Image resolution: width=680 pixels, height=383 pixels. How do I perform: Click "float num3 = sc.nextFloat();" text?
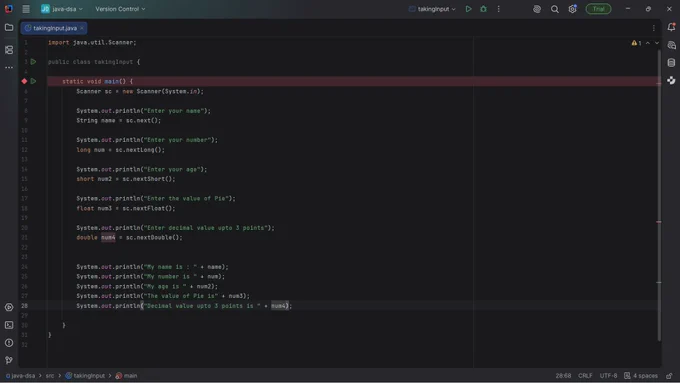tap(126, 208)
